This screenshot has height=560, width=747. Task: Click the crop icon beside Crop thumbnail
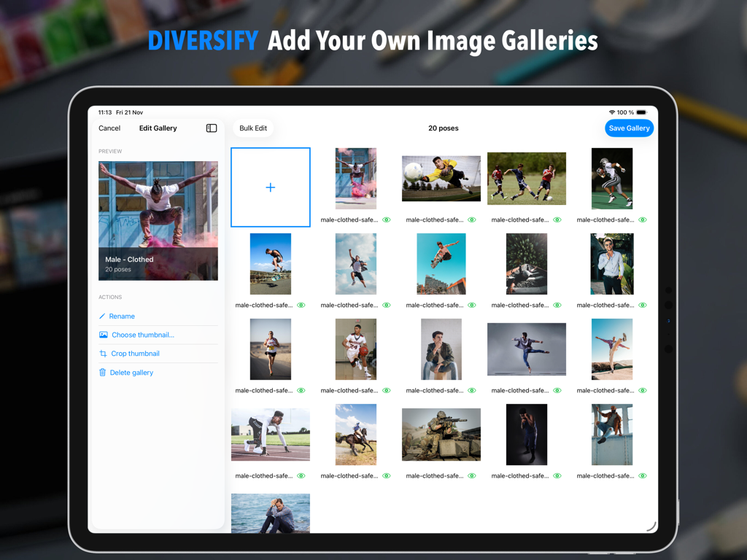(103, 354)
